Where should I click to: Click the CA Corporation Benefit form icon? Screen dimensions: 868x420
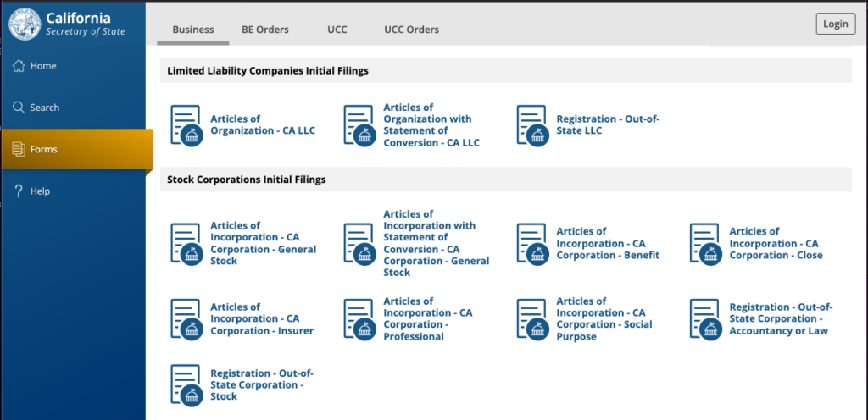[531, 244]
